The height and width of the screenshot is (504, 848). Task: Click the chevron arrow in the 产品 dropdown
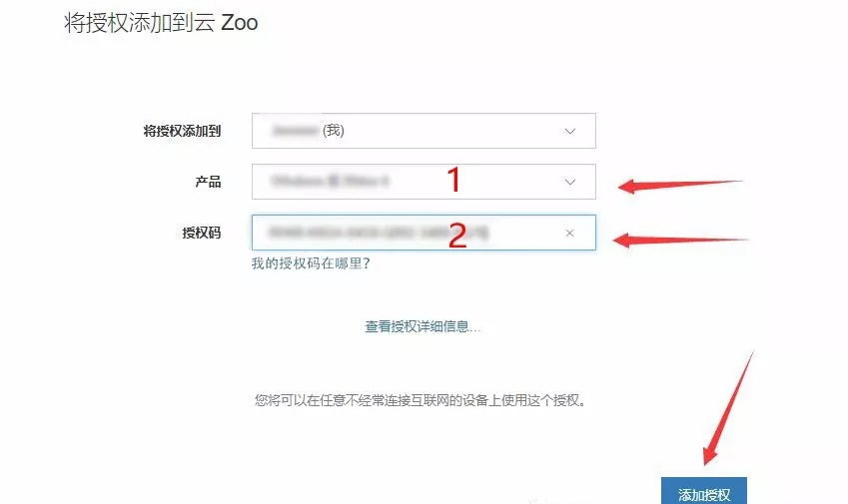pos(570,182)
